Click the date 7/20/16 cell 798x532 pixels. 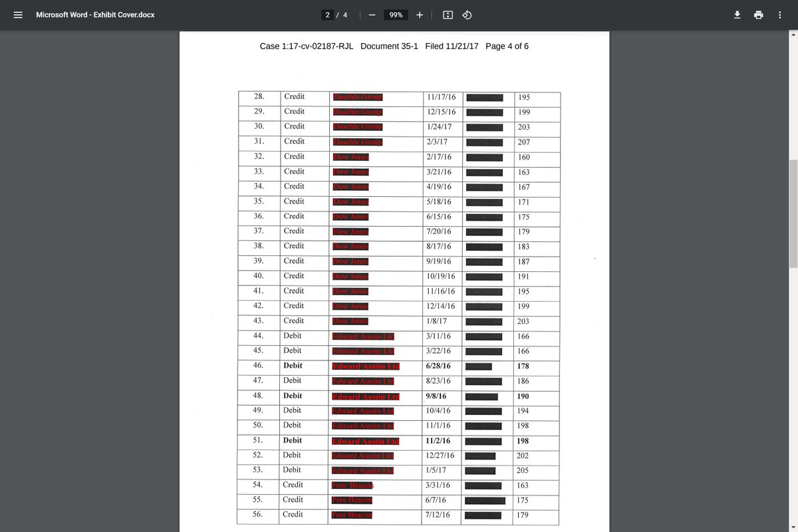439,231
